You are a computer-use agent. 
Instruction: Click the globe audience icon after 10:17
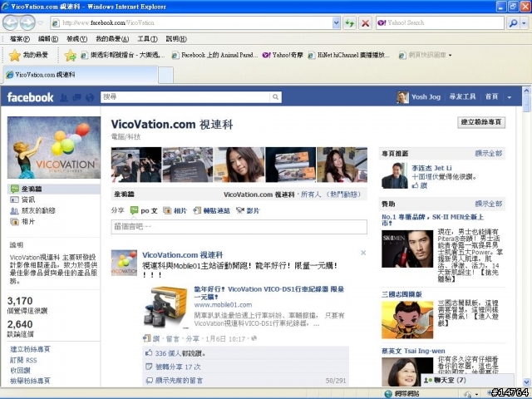[x=254, y=338]
